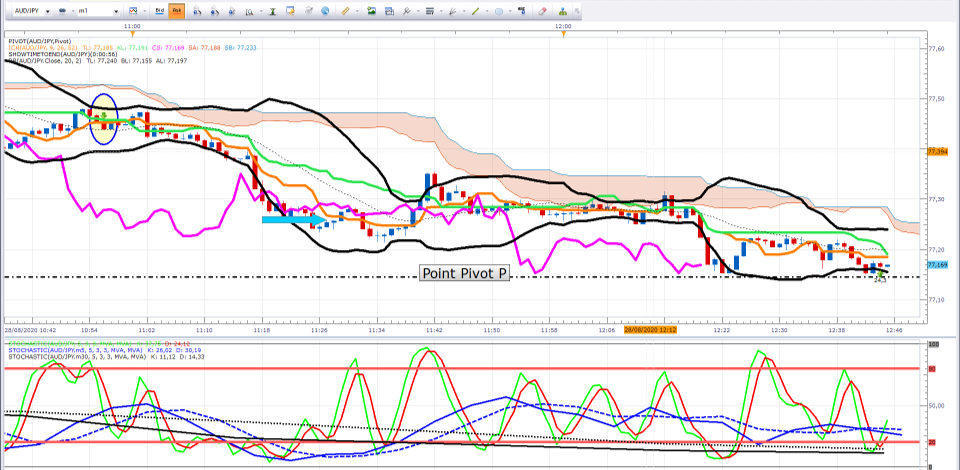Screen dimensions: 960x470
Task: Expand the arrow next to binoculars icon
Action: [x=73, y=11]
